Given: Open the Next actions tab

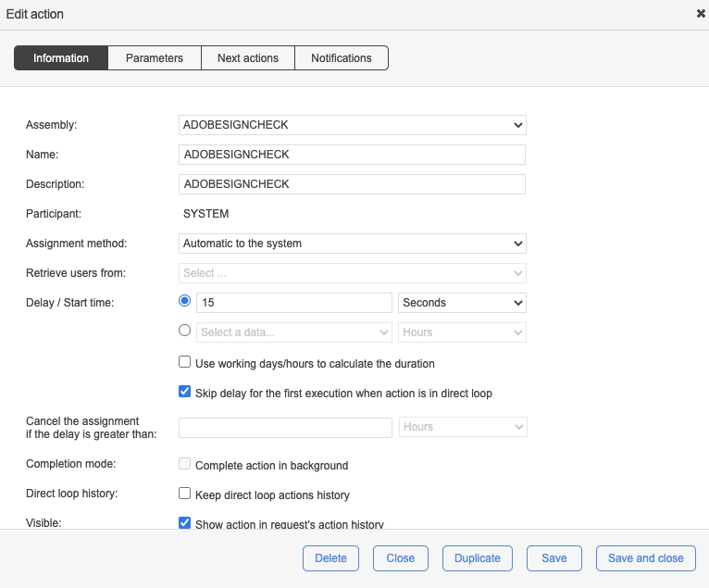Looking at the screenshot, I should pyautogui.click(x=248, y=58).
